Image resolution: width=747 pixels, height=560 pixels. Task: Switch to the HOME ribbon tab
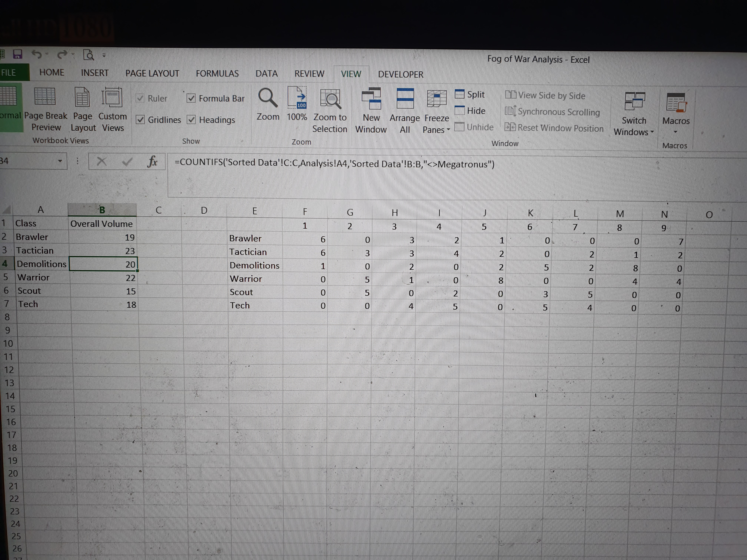tap(52, 73)
